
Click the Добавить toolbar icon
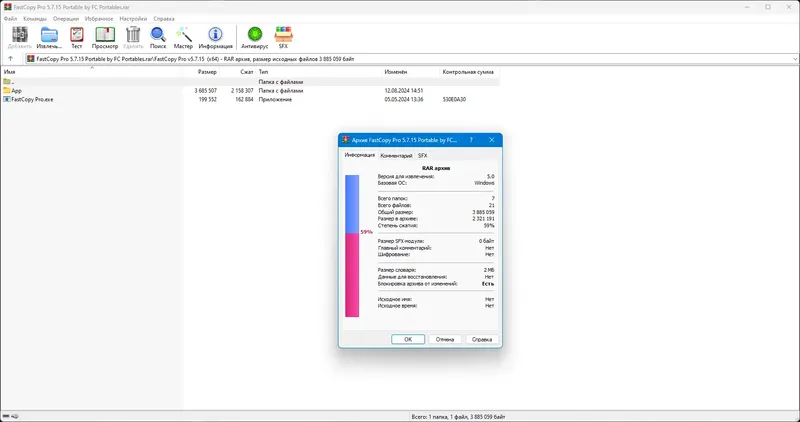[20, 35]
